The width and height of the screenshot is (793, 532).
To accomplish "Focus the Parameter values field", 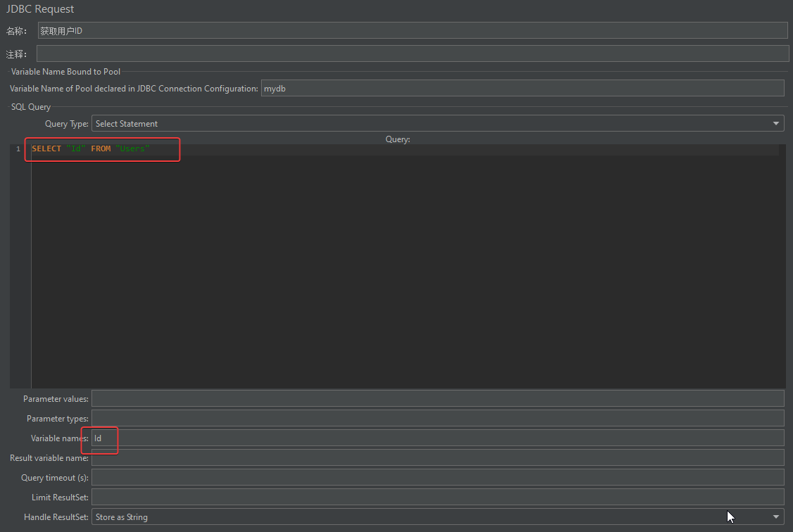I will tap(437, 399).
